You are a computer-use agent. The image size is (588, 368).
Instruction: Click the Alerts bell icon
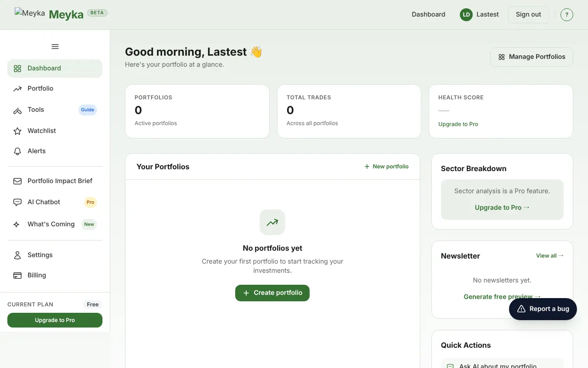click(x=17, y=151)
